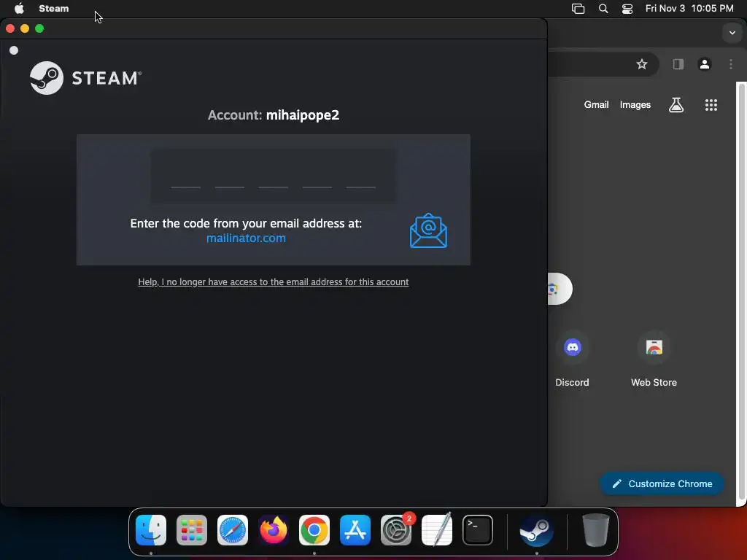This screenshot has width=747, height=560.
Task: Click the small white back dot in the Steam window
Action: (14, 50)
